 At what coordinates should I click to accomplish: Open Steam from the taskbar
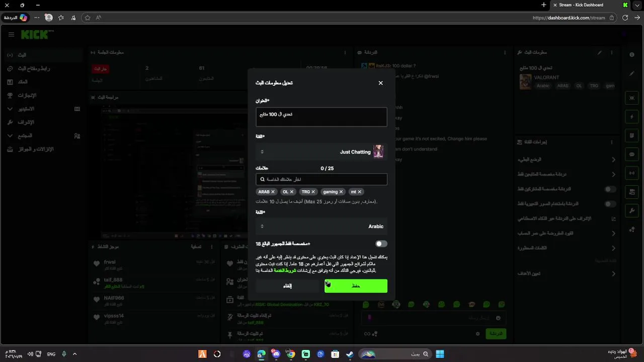(x=350, y=354)
